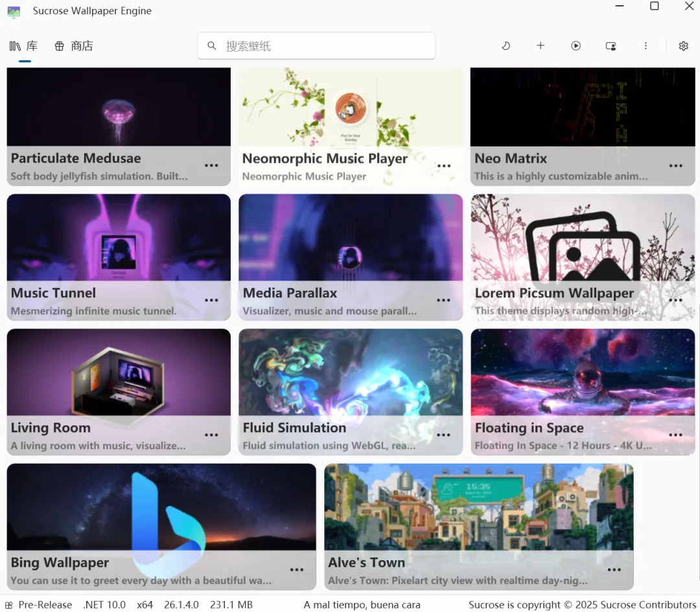This screenshot has width=700, height=612.
Task: Open the Library tab
Action: (x=24, y=46)
